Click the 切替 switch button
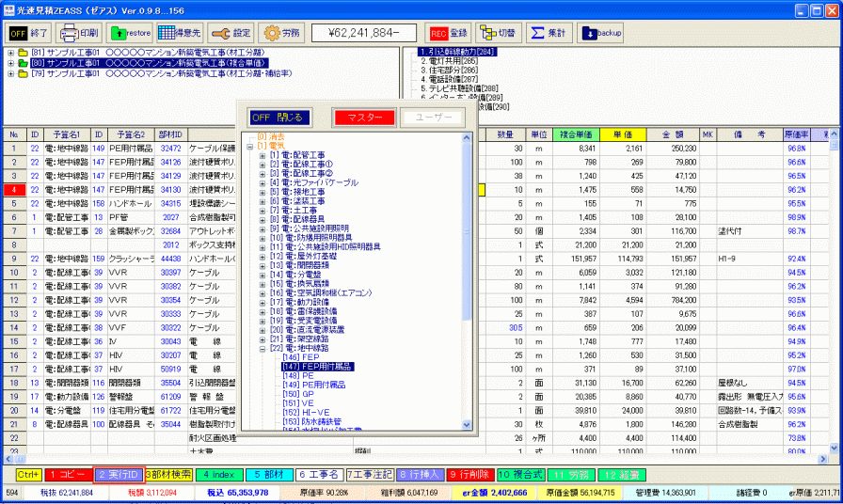This screenshot has width=843, height=504. [x=498, y=33]
